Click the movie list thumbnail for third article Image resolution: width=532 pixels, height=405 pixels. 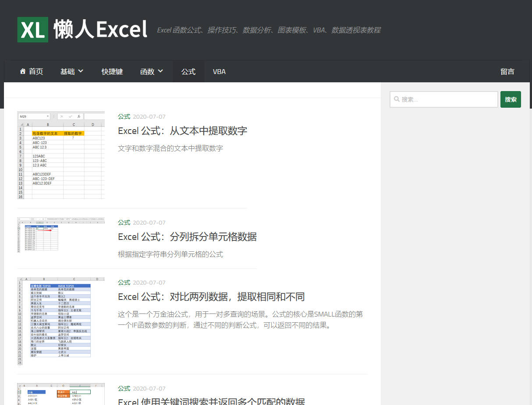[x=60, y=321]
